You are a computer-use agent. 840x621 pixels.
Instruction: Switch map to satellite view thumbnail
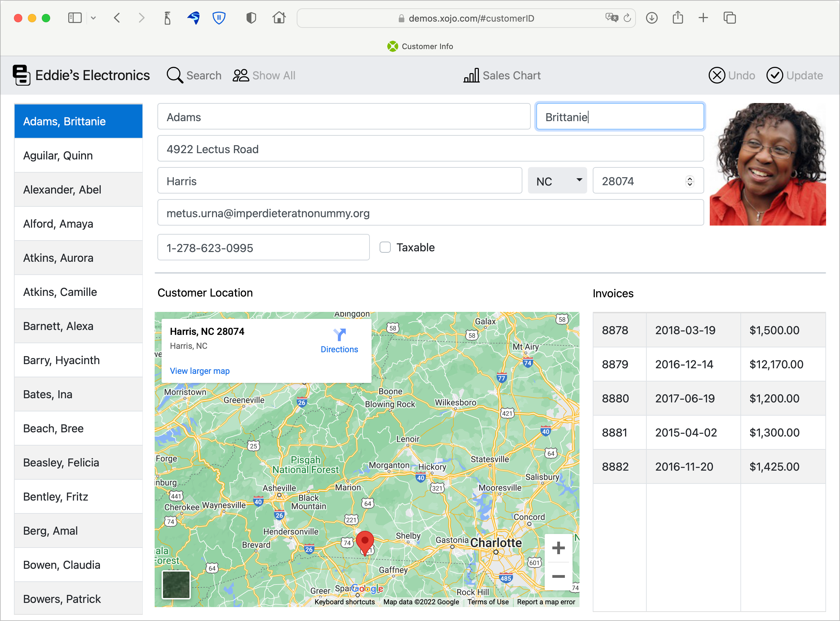(x=176, y=585)
